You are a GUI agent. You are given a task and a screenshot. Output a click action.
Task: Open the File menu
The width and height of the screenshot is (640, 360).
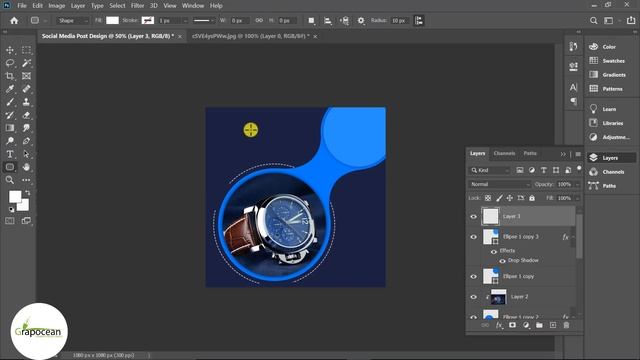tap(22, 6)
